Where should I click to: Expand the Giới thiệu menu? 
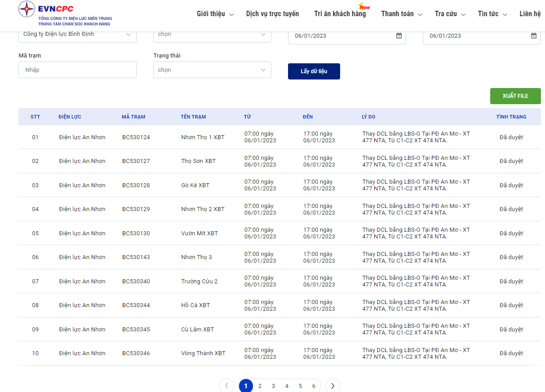215,14
